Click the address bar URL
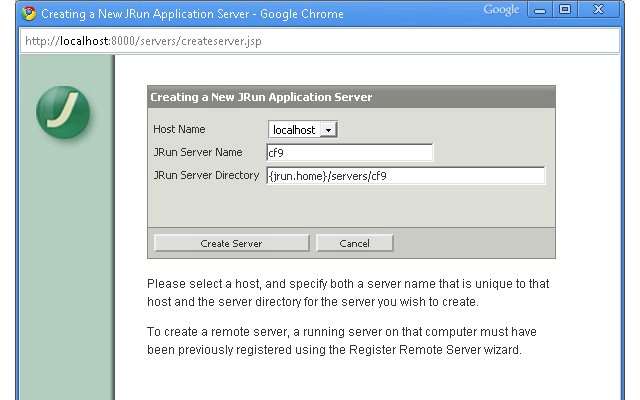The width and height of the screenshot is (640, 400). tap(143, 41)
